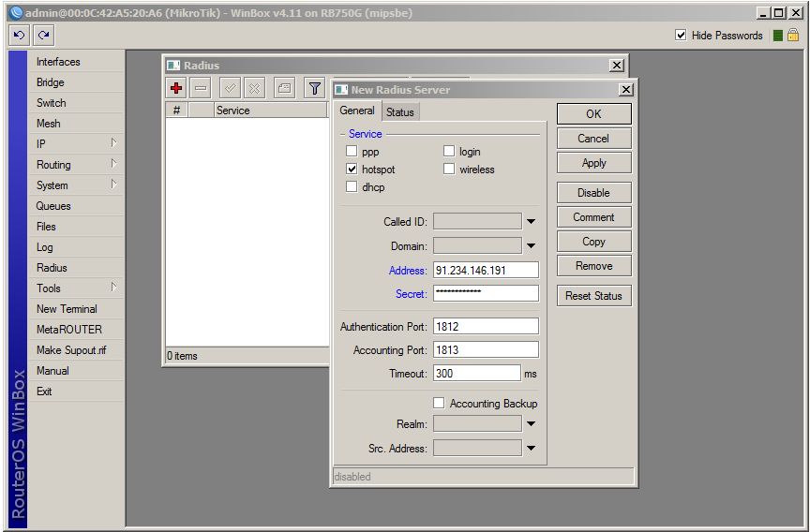Expand the Src. Address dropdown arrow
Image resolution: width=810 pixels, height=532 pixels.
(x=531, y=449)
